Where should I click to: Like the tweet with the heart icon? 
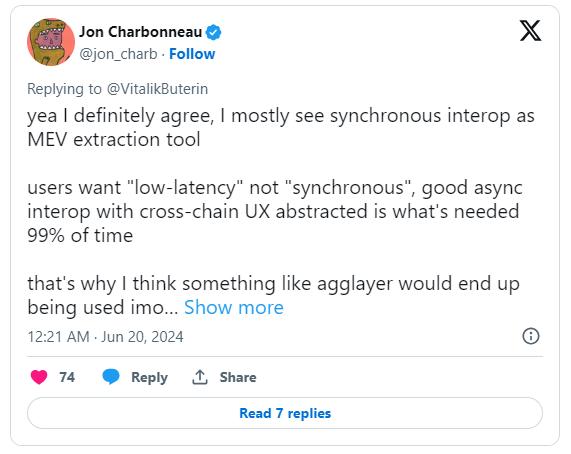tap(39, 377)
